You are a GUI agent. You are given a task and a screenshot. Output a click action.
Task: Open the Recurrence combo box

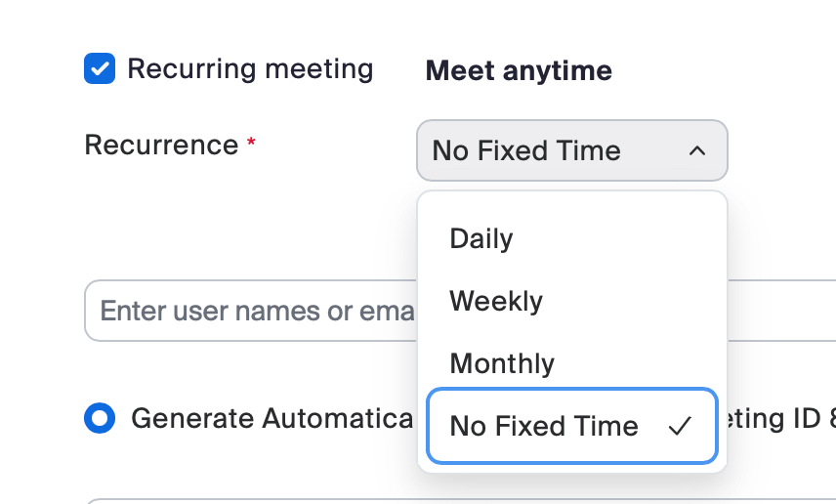571,150
